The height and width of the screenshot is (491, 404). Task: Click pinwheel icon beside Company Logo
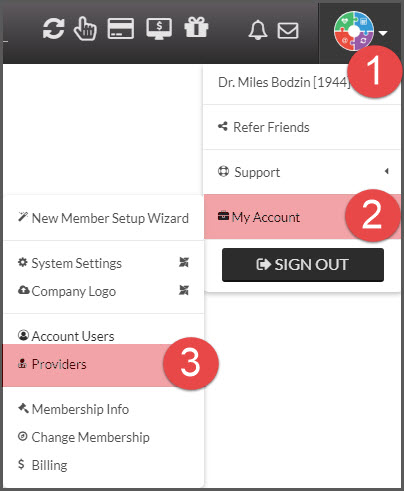click(184, 290)
